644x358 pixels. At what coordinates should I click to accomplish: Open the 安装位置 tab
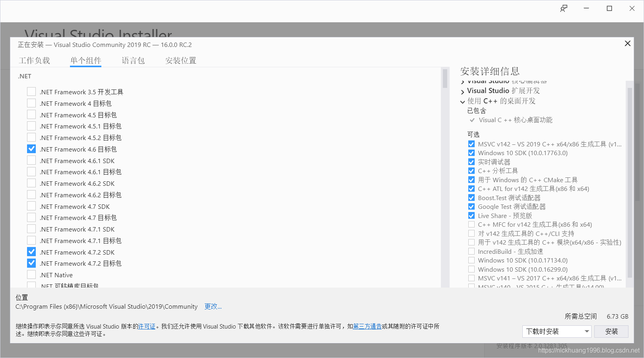point(180,60)
